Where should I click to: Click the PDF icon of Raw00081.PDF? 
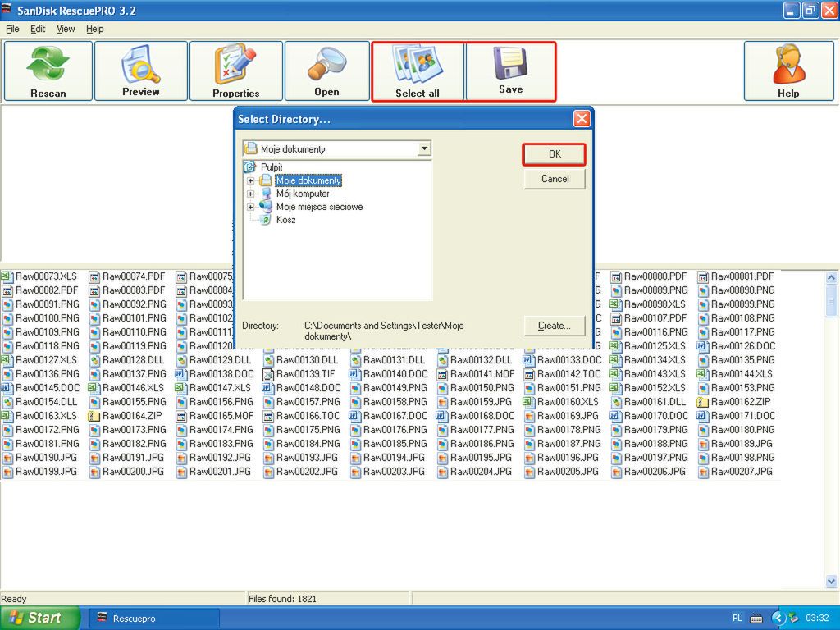(702, 276)
